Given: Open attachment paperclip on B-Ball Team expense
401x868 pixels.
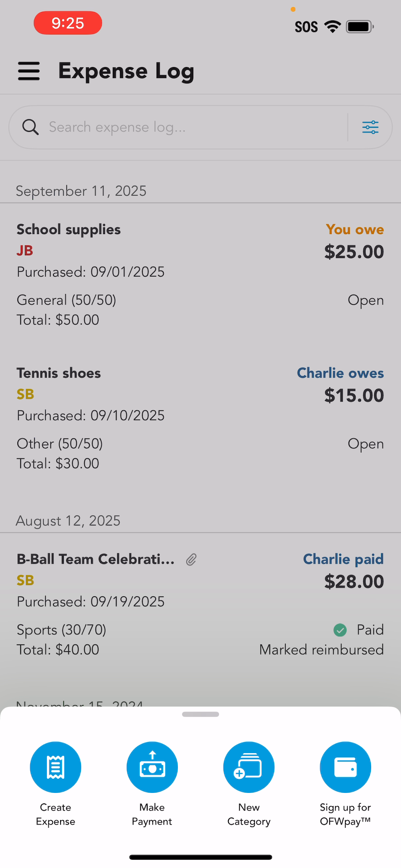Looking at the screenshot, I should [x=191, y=560].
